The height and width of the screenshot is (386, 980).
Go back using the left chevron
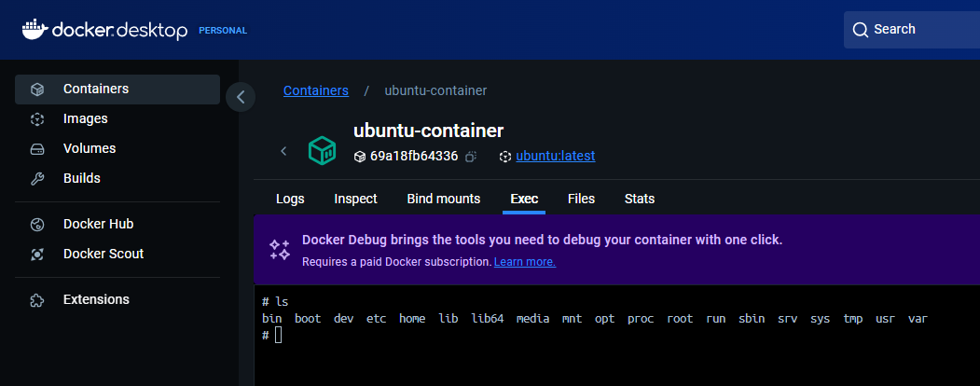(x=283, y=151)
